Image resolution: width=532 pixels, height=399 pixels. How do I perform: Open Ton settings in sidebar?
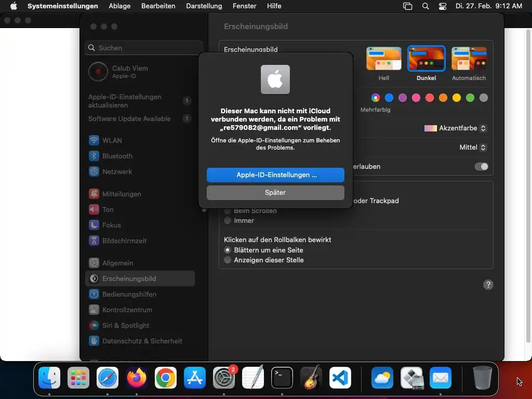click(140, 210)
